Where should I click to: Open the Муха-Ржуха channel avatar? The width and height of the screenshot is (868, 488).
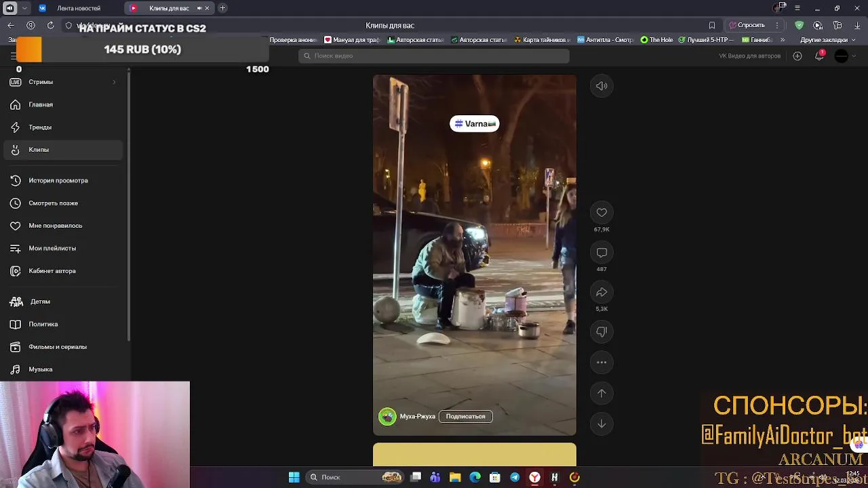tap(387, 416)
